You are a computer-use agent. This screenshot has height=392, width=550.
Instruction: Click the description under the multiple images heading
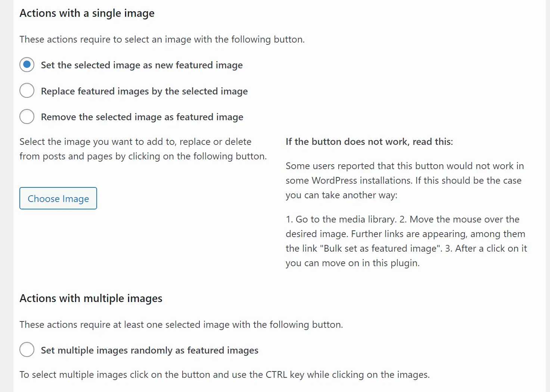tap(181, 324)
